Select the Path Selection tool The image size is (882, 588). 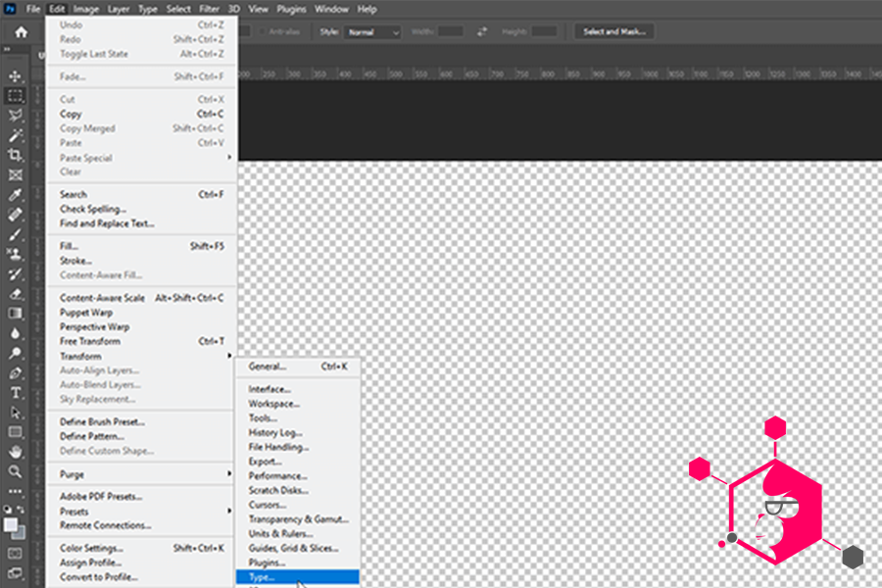pos(15,413)
